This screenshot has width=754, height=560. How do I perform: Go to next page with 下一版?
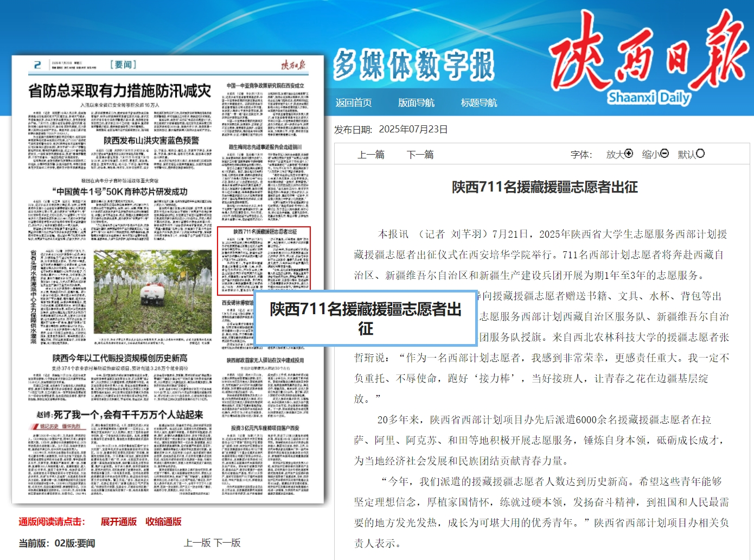pyautogui.click(x=227, y=543)
